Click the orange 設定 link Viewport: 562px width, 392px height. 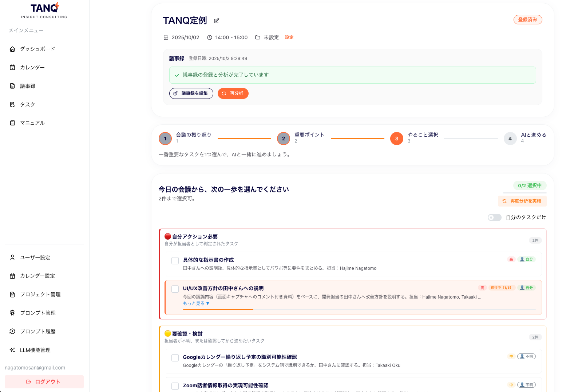click(289, 37)
